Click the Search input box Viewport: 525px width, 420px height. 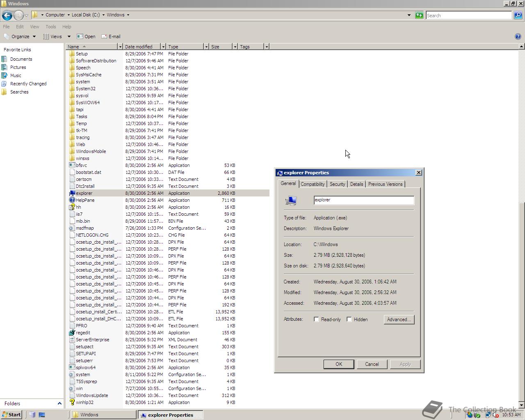[469, 15]
